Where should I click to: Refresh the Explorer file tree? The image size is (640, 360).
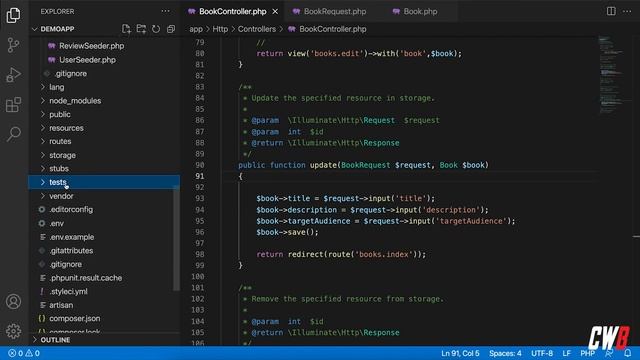coord(156,29)
